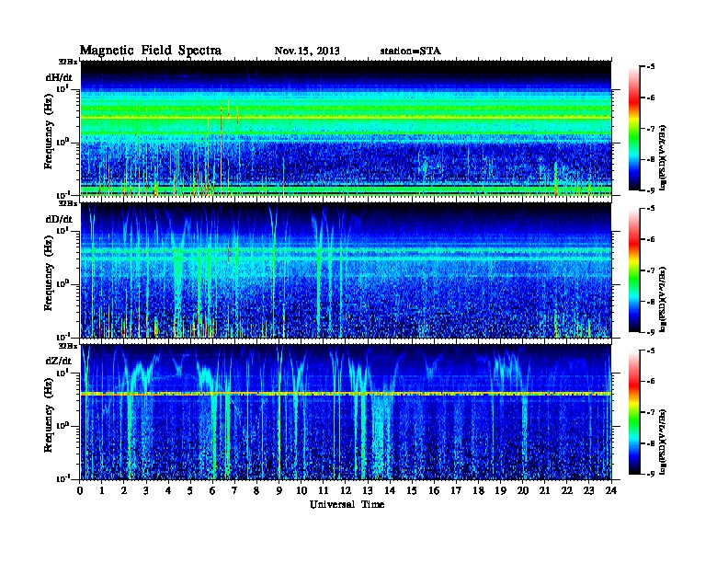The width and height of the screenshot is (728, 563).
Task: Click hour "22" on the Universal Time axis
Action: 566,490
